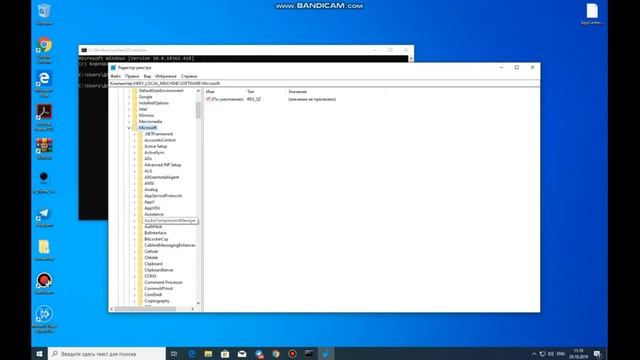The width and height of the screenshot is (640, 360).
Task: Open Microsoft Edge desktop shortcut
Action: 44,84
